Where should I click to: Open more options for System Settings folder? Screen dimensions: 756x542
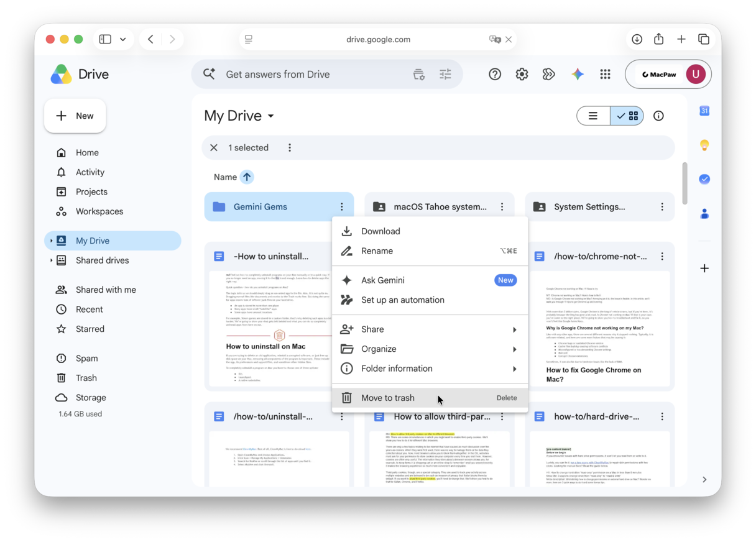(662, 206)
